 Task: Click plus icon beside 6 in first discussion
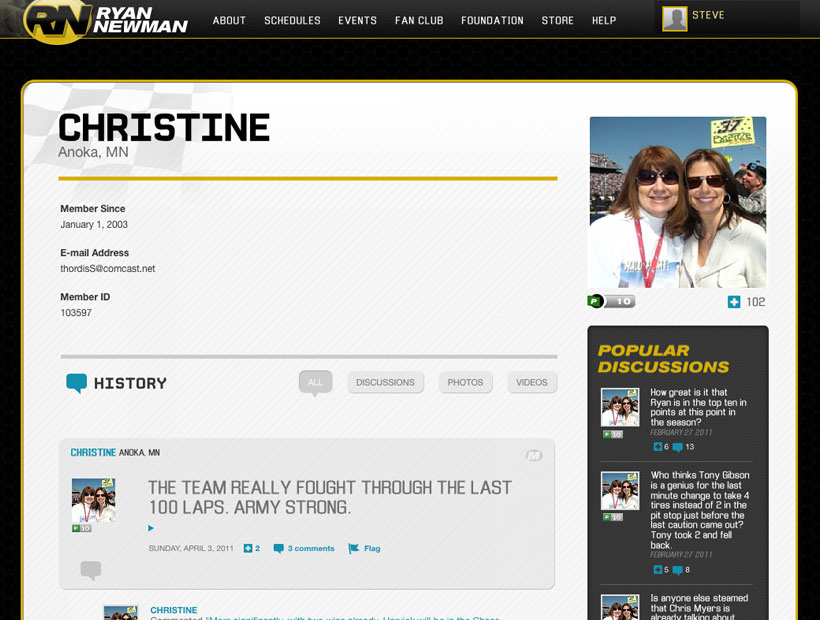(x=657, y=446)
